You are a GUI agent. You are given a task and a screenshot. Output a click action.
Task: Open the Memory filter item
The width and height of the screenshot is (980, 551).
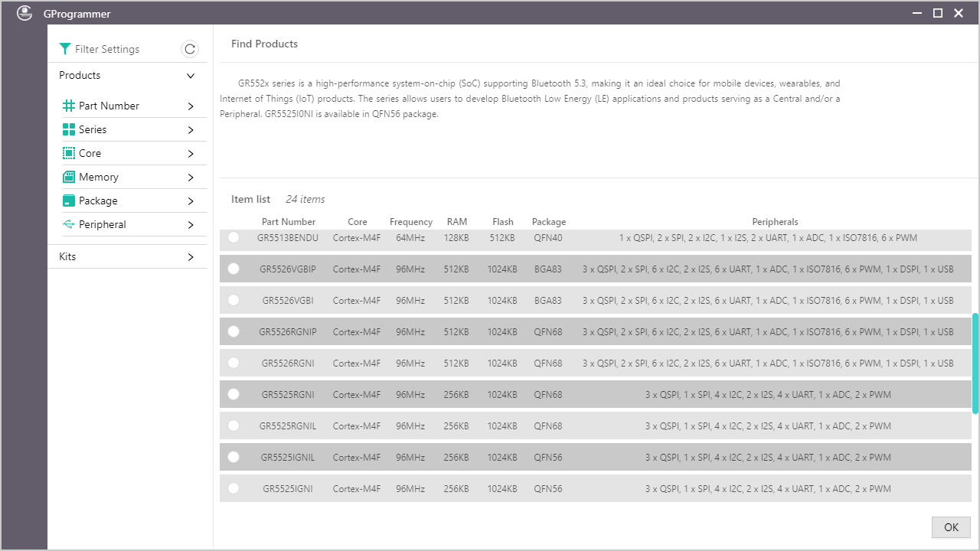133,177
